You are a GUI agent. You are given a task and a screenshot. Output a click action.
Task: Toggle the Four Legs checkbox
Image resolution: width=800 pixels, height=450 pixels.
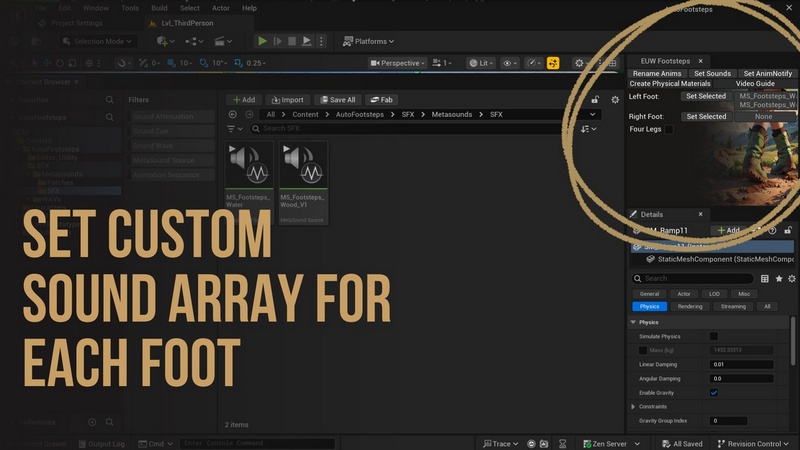pos(670,129)
